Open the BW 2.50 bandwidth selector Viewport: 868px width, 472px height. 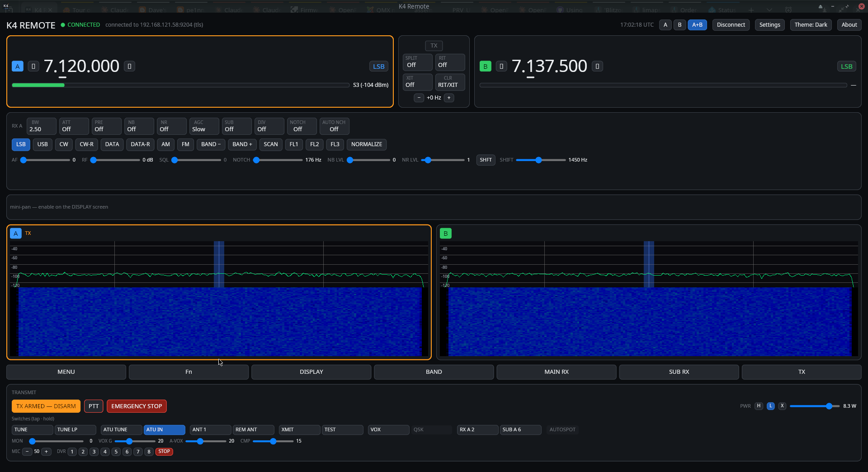point(42,126)
